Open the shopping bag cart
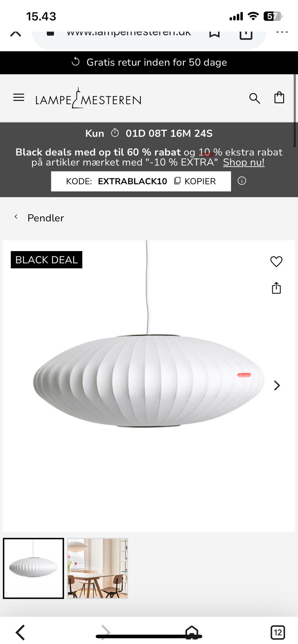 point(279,97)
